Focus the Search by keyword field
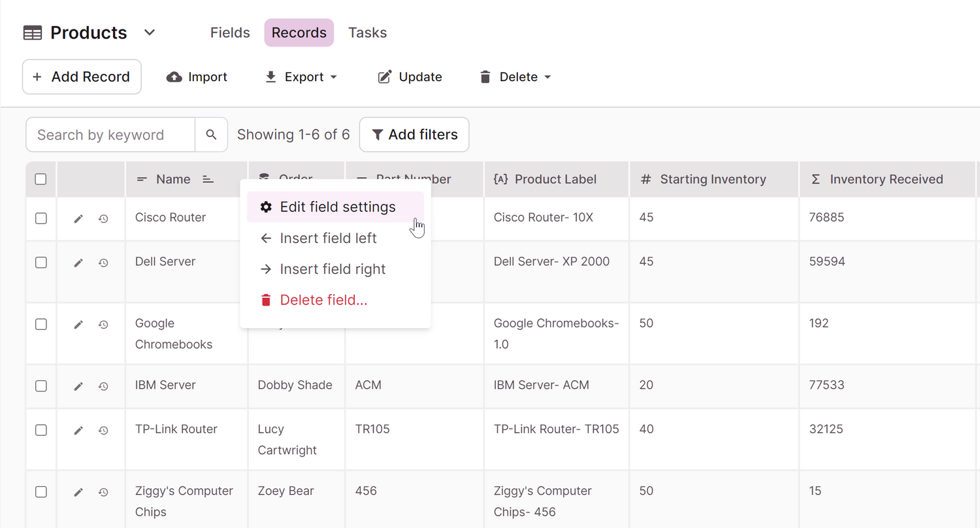 tap(110, 135)
